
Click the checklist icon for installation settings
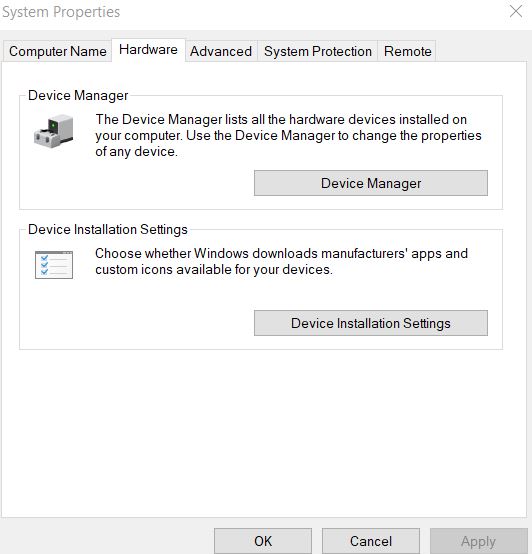pos(54,265)
